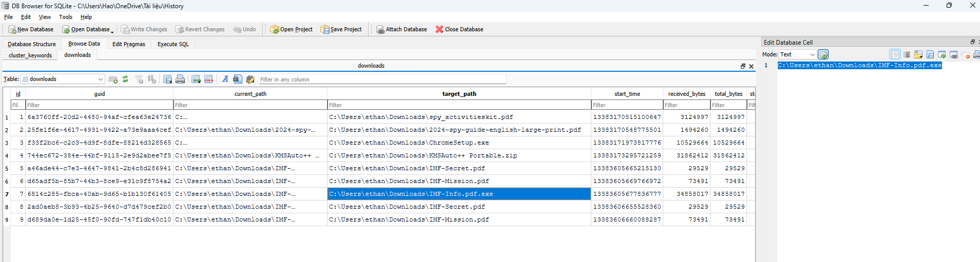Image resolution: width=980 pixels, height=262 pixels.
Task: Click the new record green arrow icon
Action: coord(196,79)
